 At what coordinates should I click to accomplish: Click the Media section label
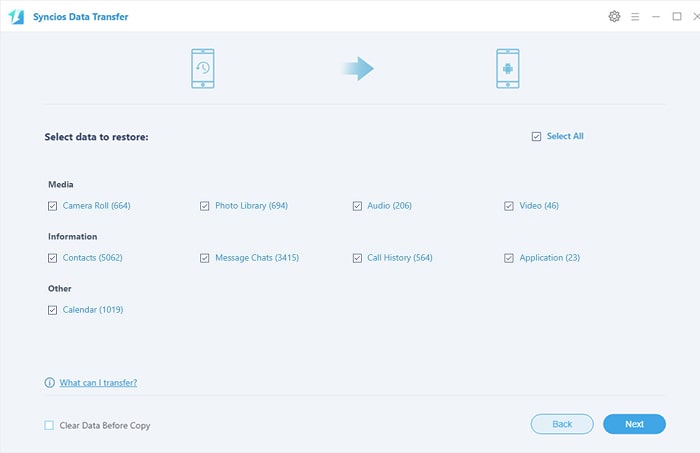[61, 184]
